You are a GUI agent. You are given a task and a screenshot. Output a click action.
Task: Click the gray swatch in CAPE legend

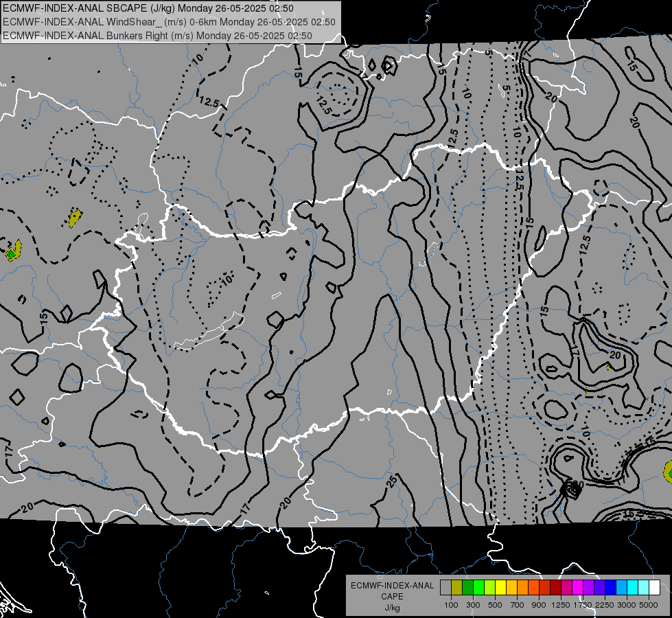pos(445,587)
